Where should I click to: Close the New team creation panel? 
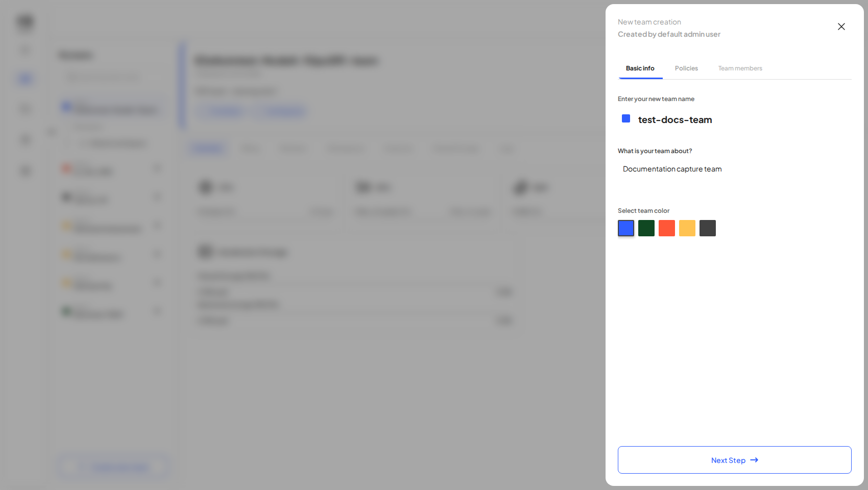(x=841, y=27)
